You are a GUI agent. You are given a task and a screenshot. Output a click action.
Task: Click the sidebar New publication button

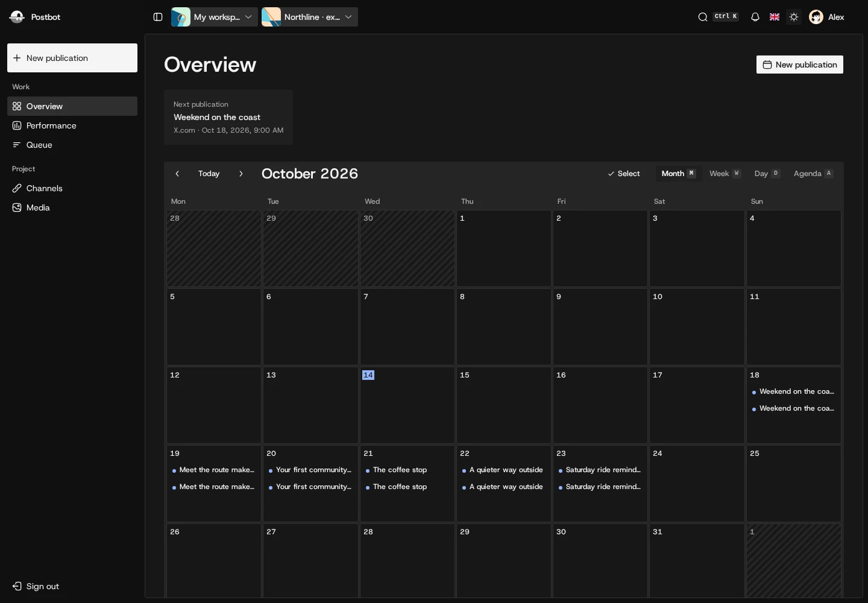(72, 58)
